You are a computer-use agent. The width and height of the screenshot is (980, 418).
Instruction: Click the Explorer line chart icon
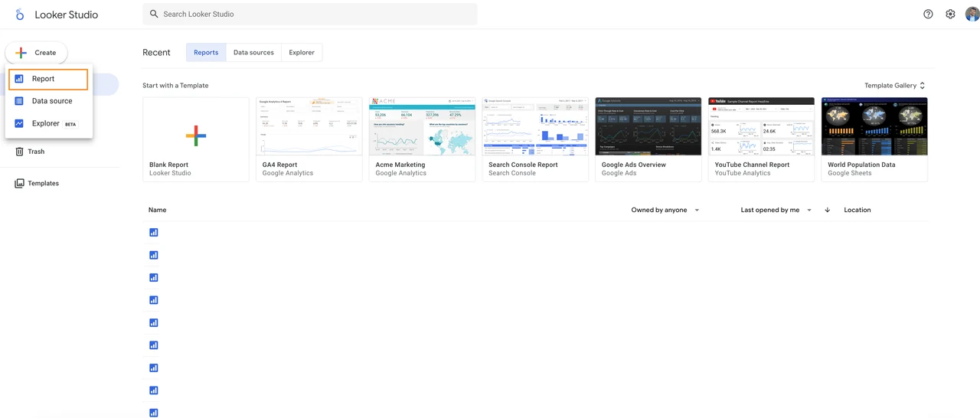pos(19,123)
